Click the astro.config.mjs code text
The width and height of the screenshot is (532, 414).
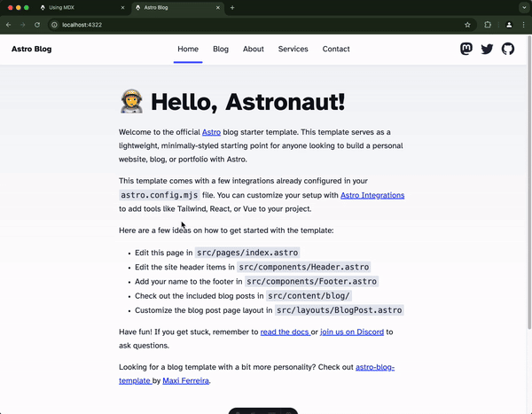160,195
